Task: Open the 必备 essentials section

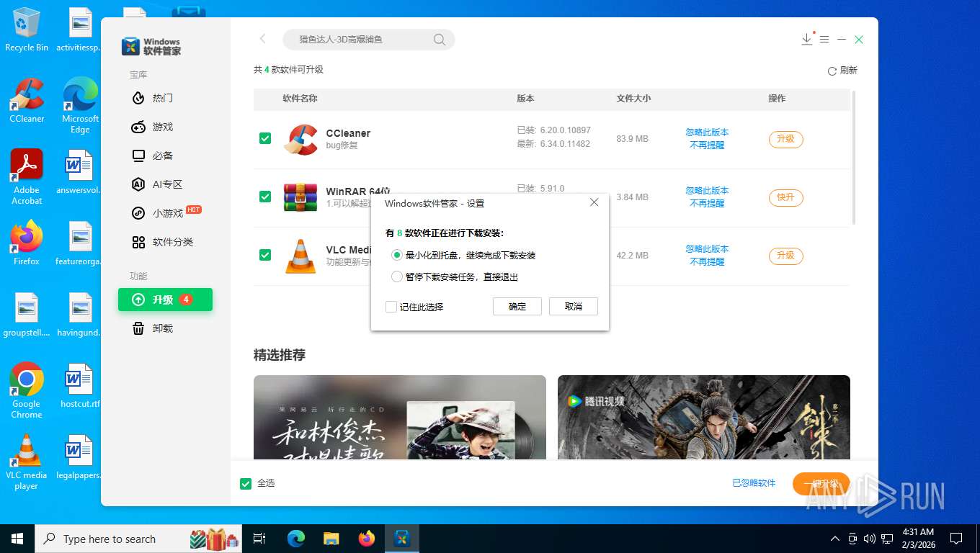Action: 152,156
